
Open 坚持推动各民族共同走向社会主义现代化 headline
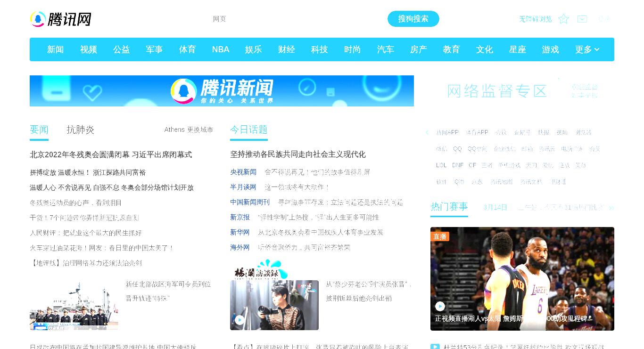[298, 154]
